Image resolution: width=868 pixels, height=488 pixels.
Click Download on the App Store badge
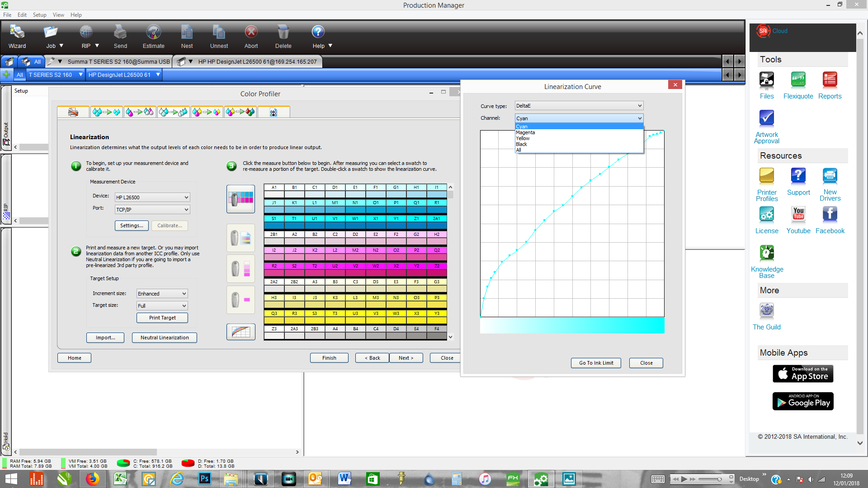pos(803,374)
